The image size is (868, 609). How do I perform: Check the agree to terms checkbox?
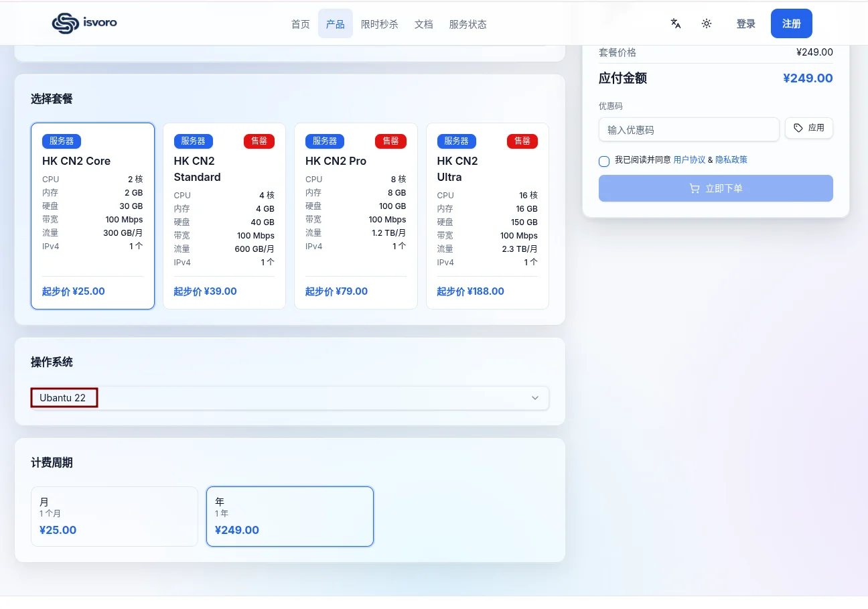604,161
